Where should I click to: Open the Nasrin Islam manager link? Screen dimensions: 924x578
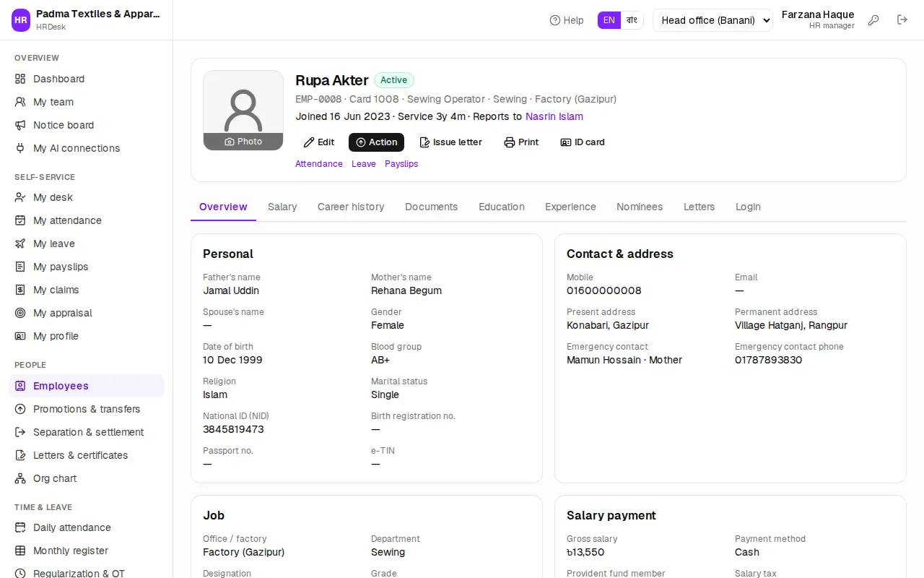point(554,116)
